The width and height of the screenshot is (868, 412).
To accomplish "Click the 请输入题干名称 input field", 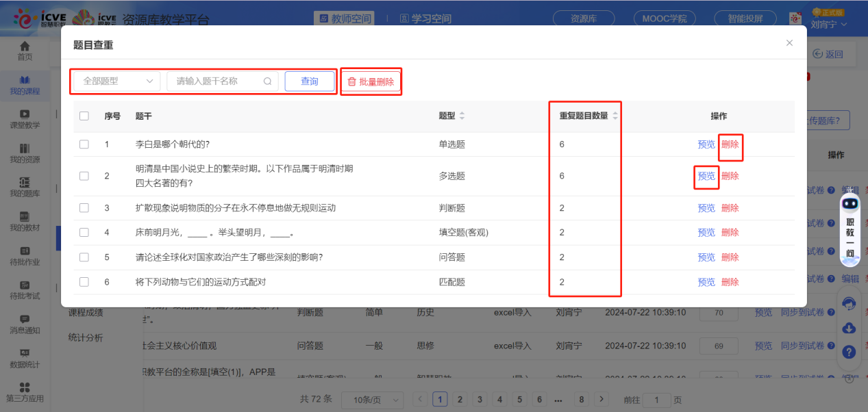I will [x=216, y=81].
